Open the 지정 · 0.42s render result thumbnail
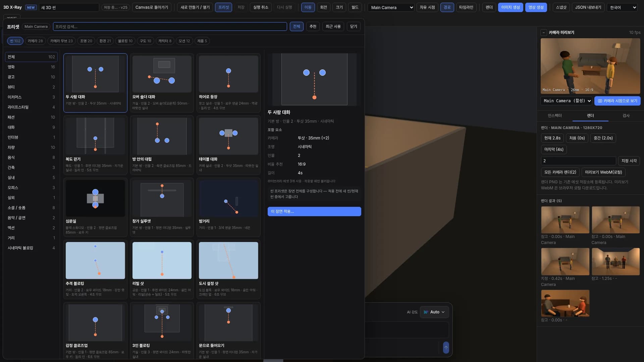The height and width of the screenshot is (362, 644). [x=565, y=262]
